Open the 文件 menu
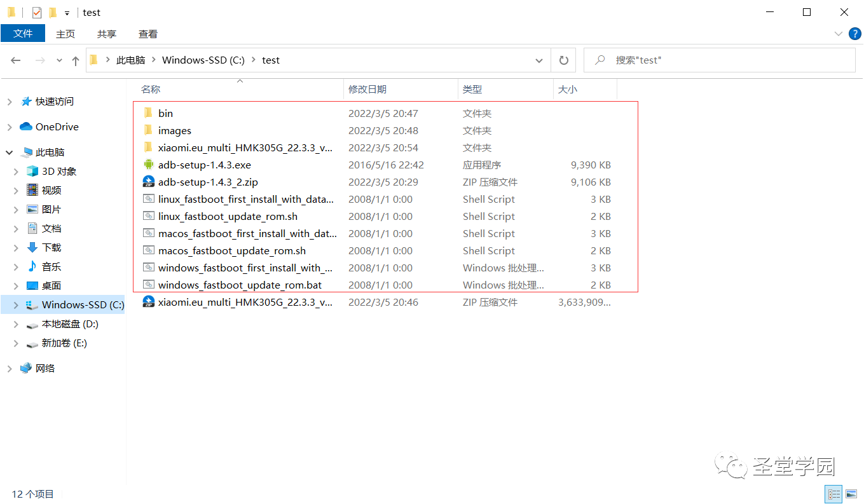The height and width of the screenshot is (504, 864). pyautogui.click(x=23, y=34)
